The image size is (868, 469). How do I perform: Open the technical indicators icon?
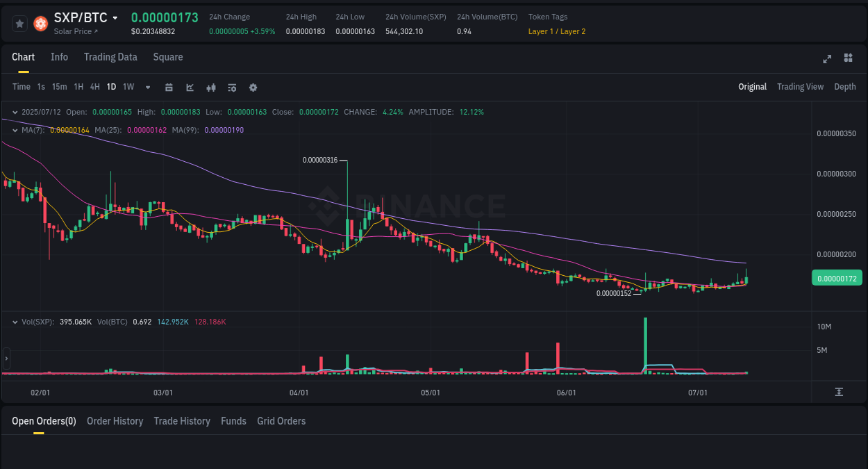232,88
